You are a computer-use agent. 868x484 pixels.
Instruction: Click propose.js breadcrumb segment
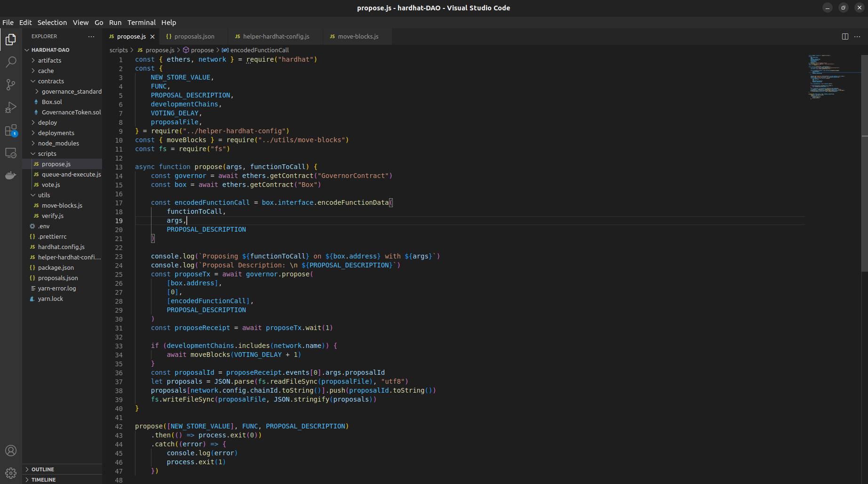156,50
